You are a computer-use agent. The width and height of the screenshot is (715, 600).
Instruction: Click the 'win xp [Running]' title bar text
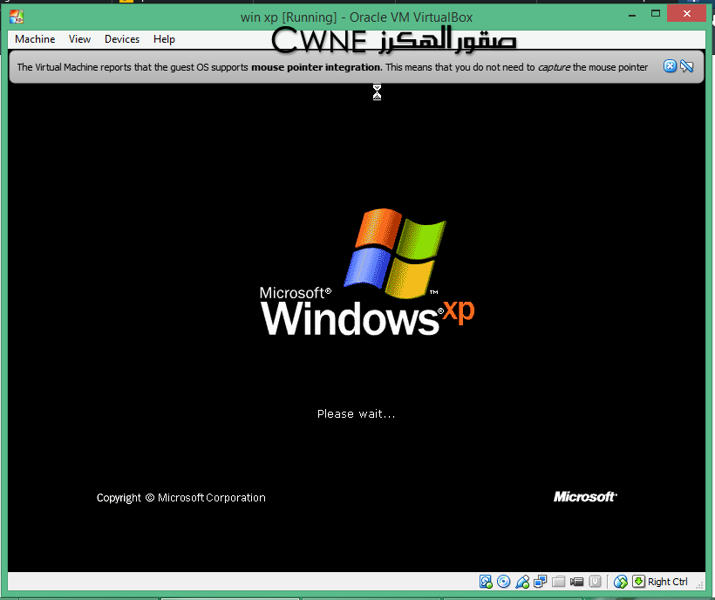click(x=289, y=17)
